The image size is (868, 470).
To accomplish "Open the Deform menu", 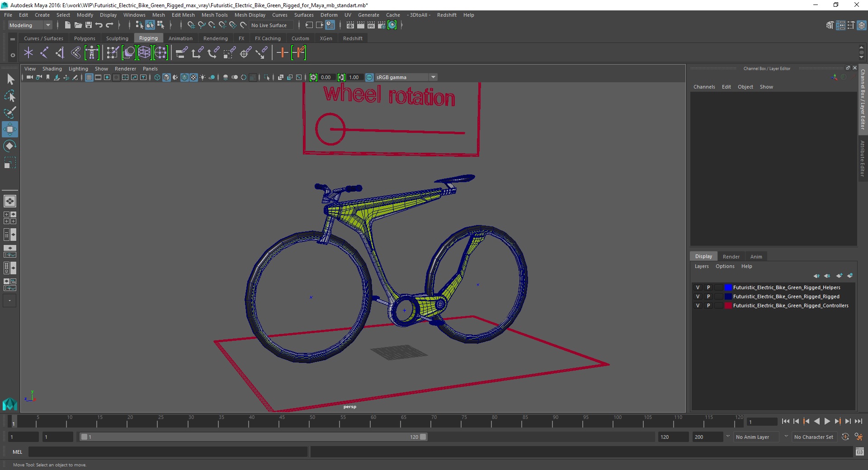I will (329, 15).
